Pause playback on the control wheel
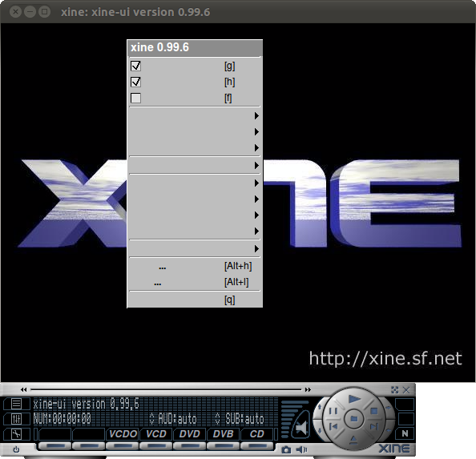The height and width of the screenshot is (459, 476). point(333,411)
